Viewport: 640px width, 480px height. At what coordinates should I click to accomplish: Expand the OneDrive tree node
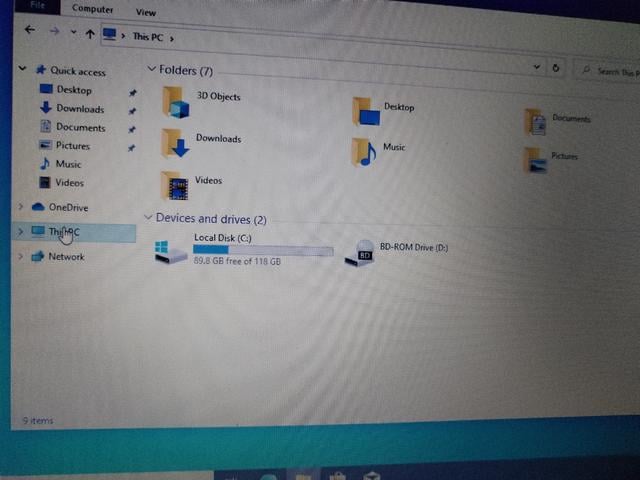pos(20,207)
